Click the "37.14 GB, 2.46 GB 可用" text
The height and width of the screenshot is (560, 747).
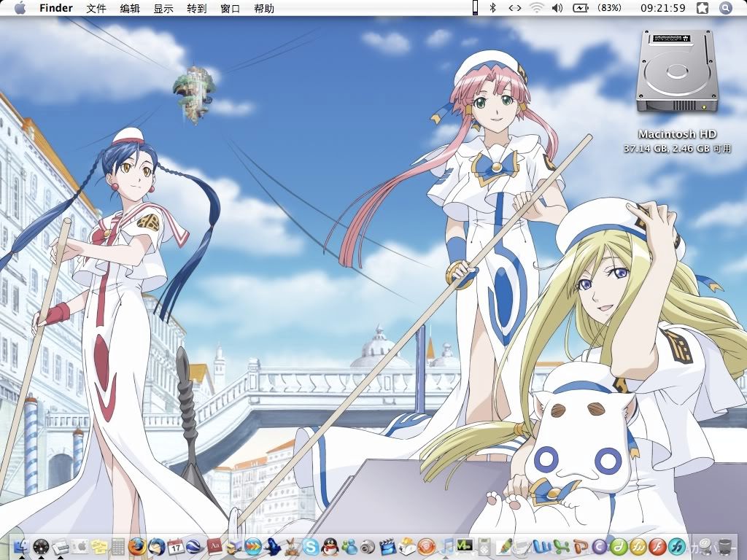[677, 149]
